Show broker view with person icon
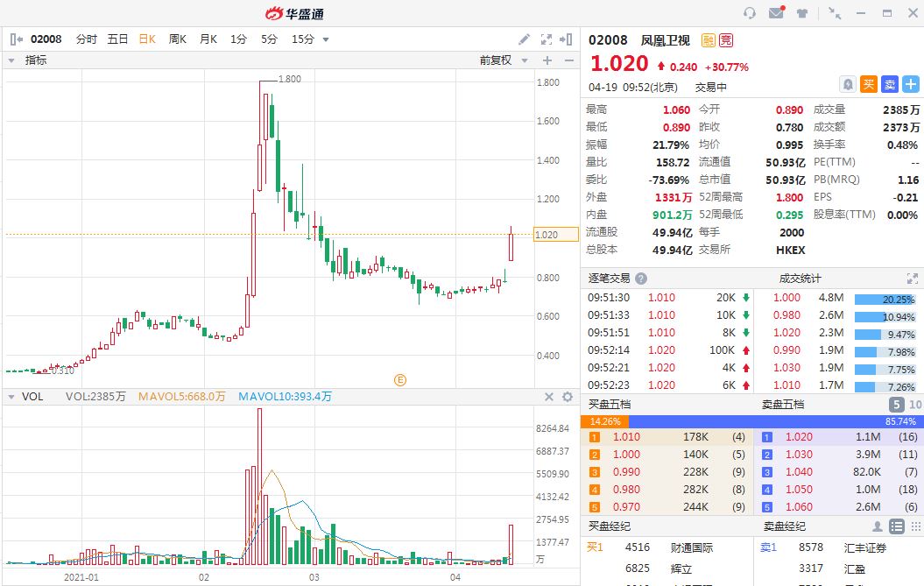 [878, 526]
